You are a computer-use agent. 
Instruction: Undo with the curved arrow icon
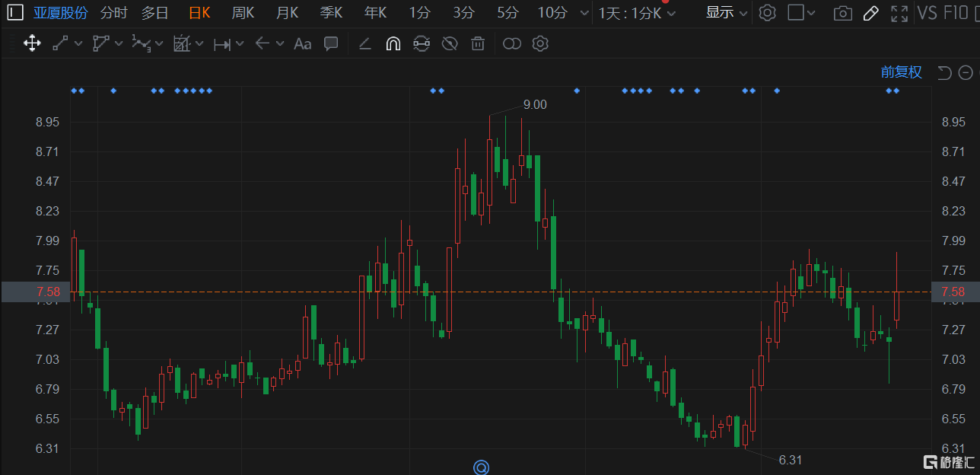coord(944,72)
